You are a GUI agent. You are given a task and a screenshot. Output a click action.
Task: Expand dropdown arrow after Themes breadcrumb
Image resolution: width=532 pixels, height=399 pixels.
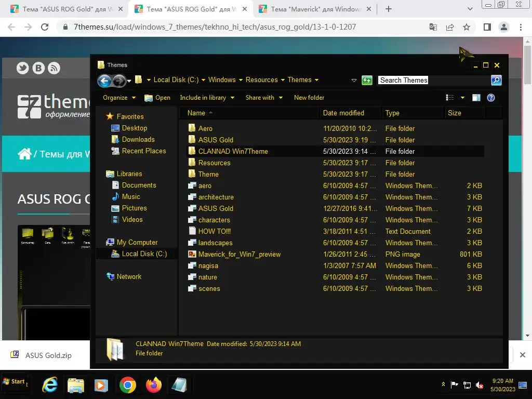[316, 80]
